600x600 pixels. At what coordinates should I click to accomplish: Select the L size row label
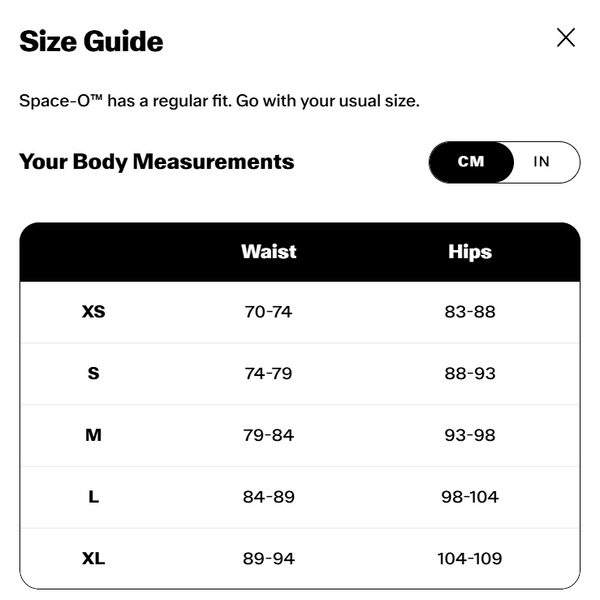(94, 497)
